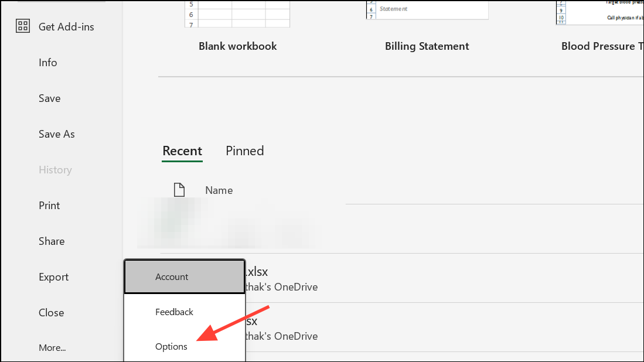Click the document icon column header
The image size is (644, 362).
179,190
